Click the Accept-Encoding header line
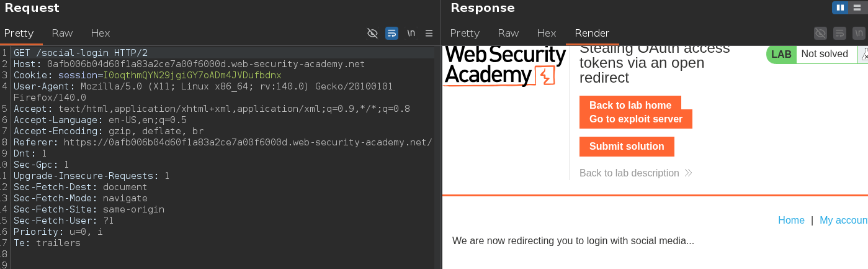The height and width of the screenshot is (269, 868). pyautogui.click(x=109, y=131)
